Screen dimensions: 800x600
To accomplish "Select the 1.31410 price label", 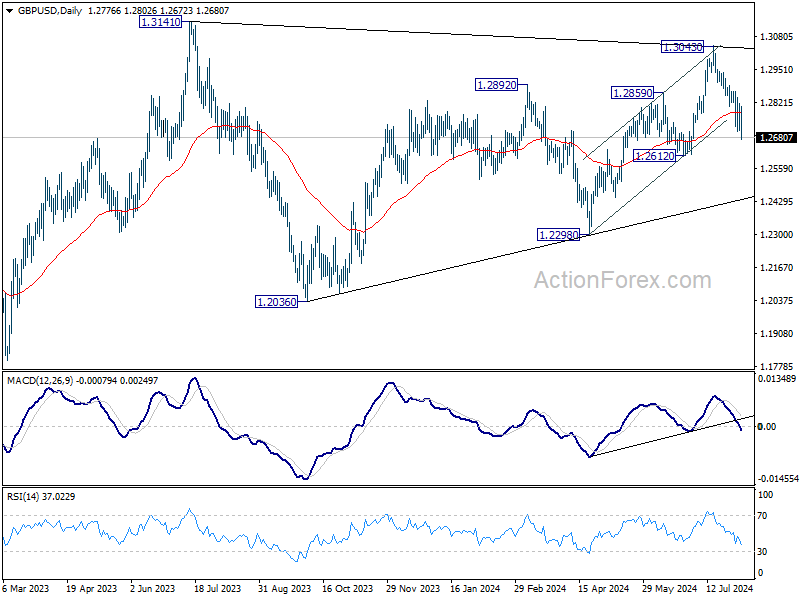I will coord(160,22).
